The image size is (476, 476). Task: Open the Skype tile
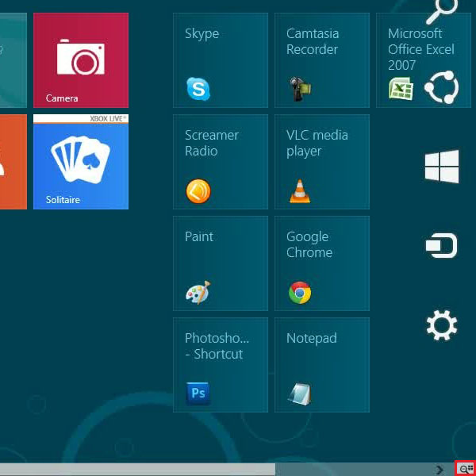click(x=221, y=60)
